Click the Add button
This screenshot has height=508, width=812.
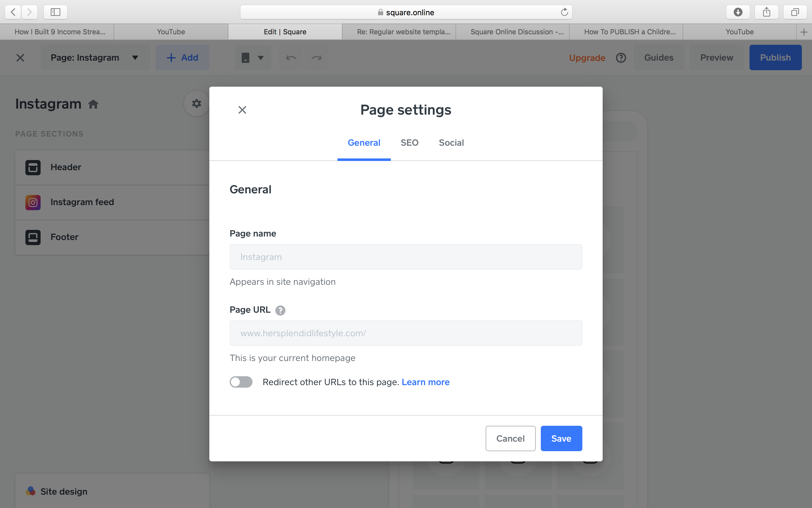[182, 58]
